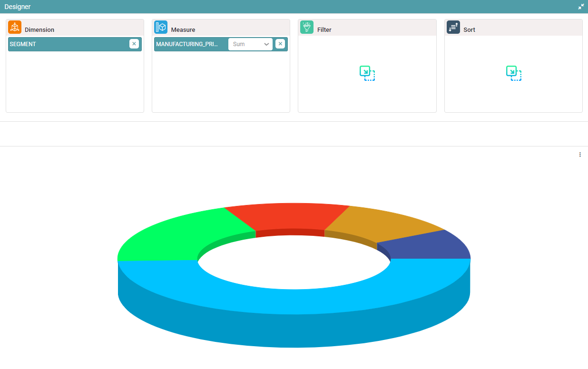Click the Sort panel header icon

(453, 28)
